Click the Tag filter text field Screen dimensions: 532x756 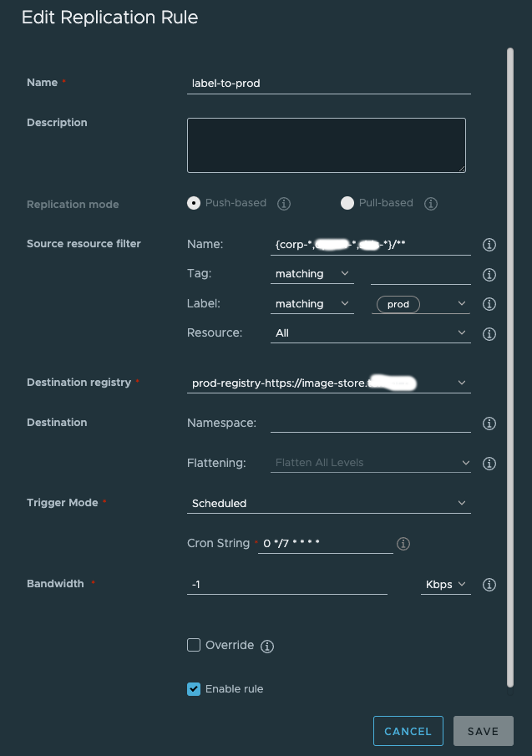[421, 274]
